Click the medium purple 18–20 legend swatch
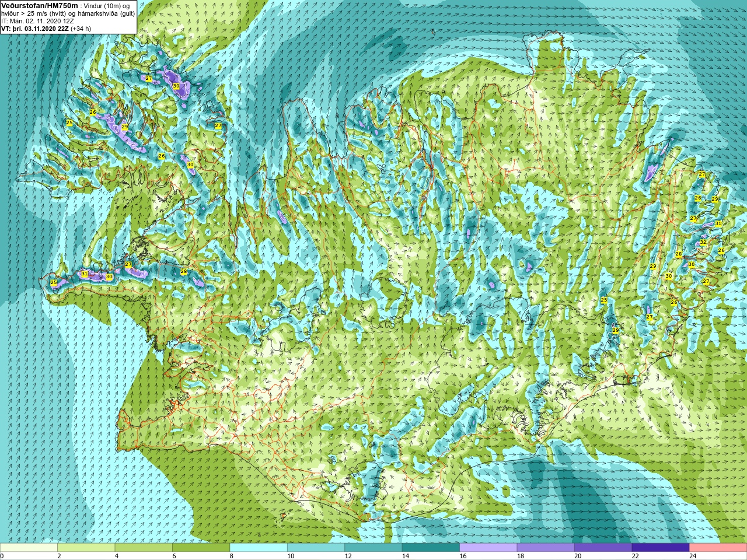The width and height of the screenshot is (747, 560). tap(546, 548)
